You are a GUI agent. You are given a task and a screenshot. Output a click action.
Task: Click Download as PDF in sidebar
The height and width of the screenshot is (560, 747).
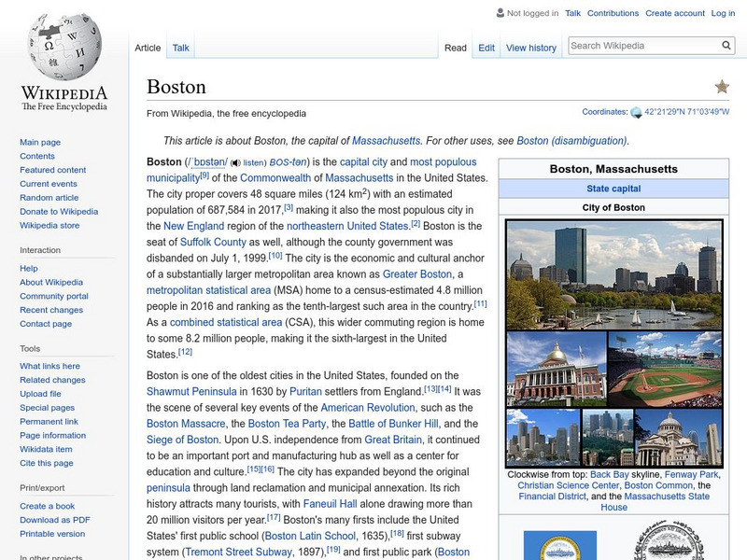click(54, 520)
